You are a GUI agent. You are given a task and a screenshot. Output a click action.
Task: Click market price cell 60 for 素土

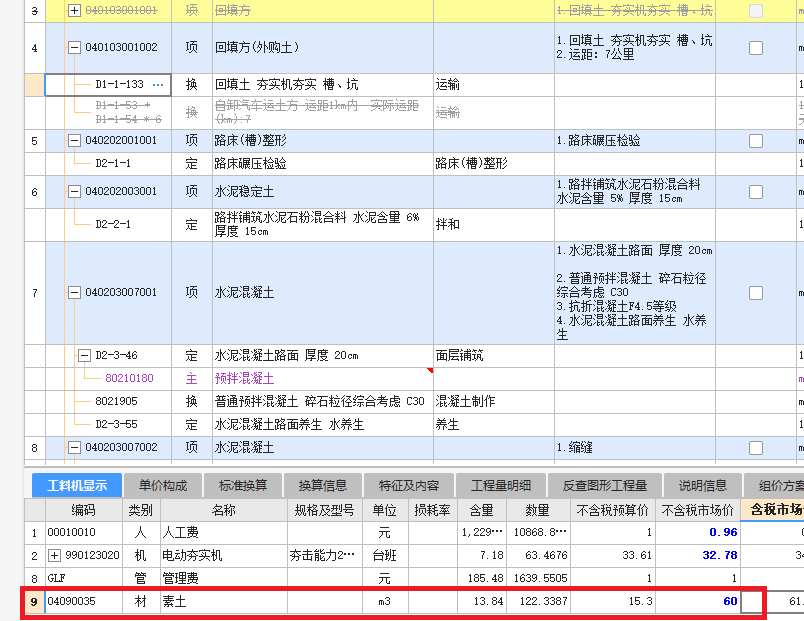click(x=698, y=602)
